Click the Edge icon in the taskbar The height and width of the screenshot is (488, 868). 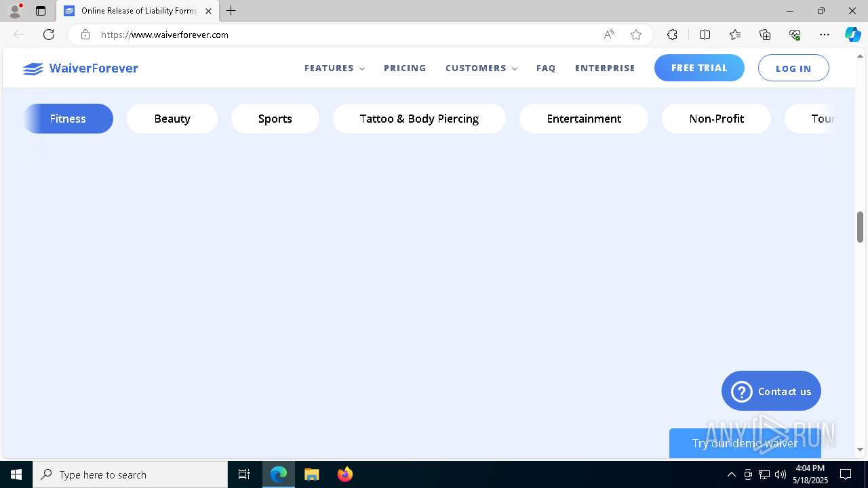click(279, 474)
